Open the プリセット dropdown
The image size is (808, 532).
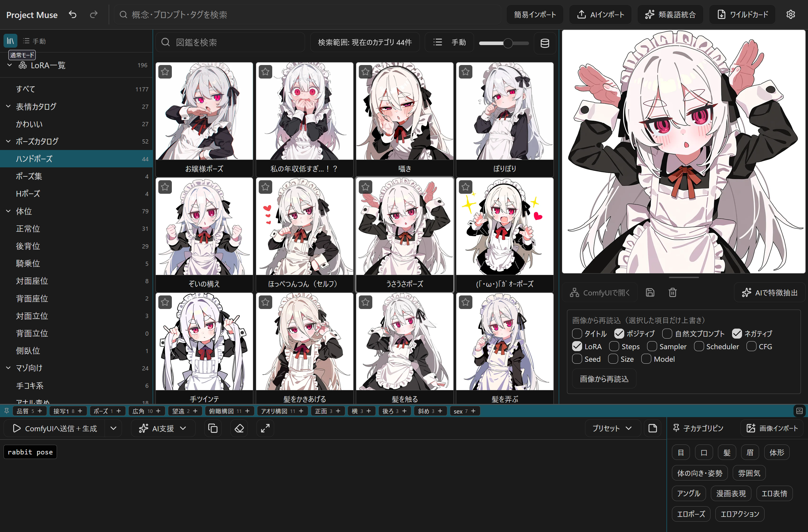pos(612,428)
